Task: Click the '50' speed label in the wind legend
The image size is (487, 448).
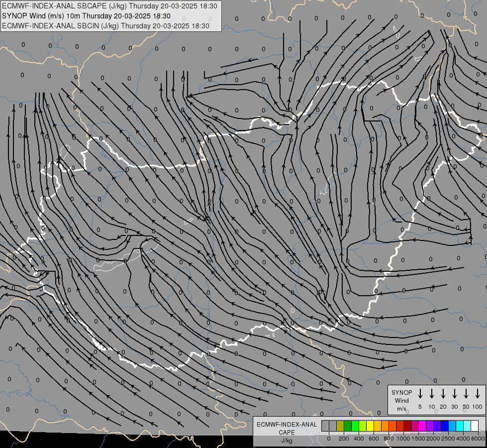Action: [x=466, y=407]
